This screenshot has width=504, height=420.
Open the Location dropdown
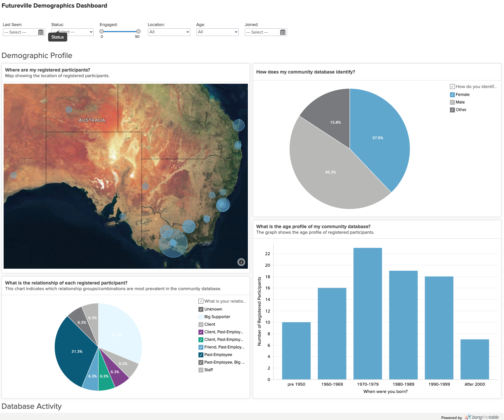pos(169,32)
